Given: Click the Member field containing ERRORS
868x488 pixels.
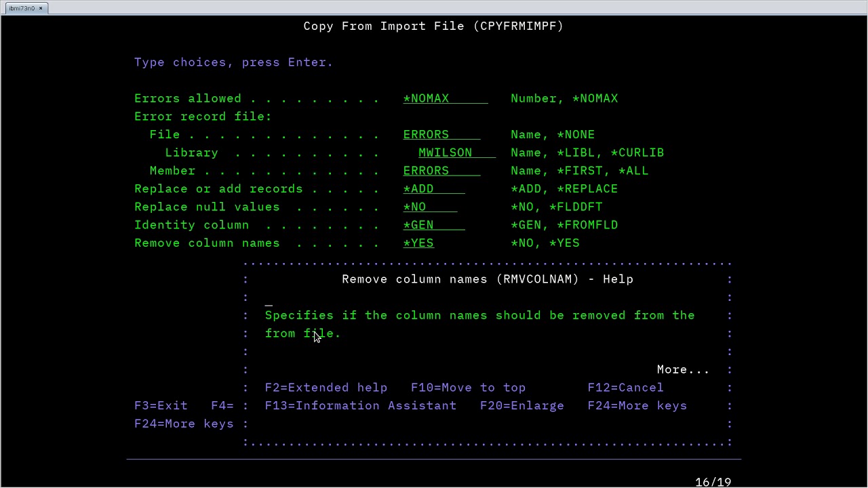Looking at the screenshot, I should point(441,171).
